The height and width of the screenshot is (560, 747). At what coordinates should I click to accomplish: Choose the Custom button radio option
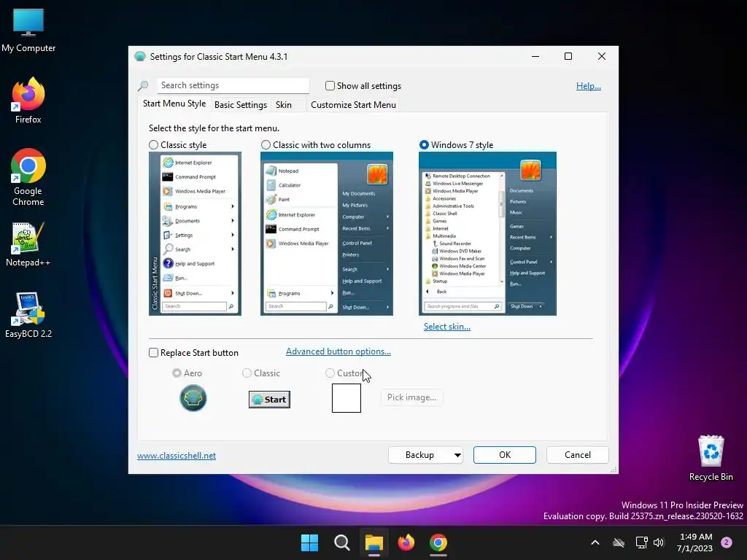tap(330, 373)
